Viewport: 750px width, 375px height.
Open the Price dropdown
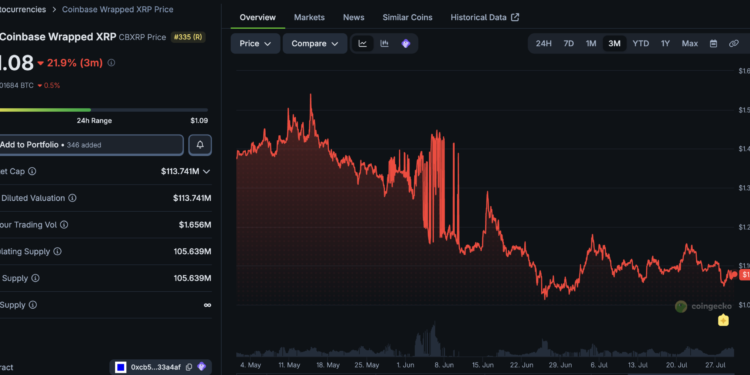(x=255, y=44)
